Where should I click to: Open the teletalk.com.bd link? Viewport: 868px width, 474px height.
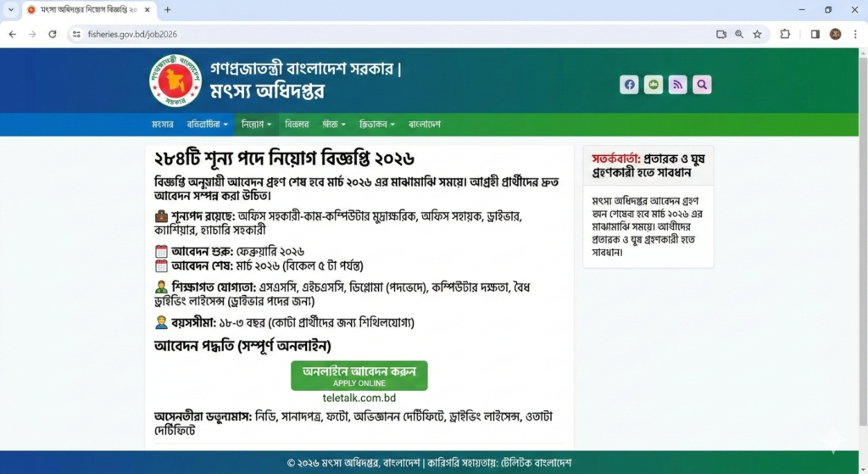point(359,399)
